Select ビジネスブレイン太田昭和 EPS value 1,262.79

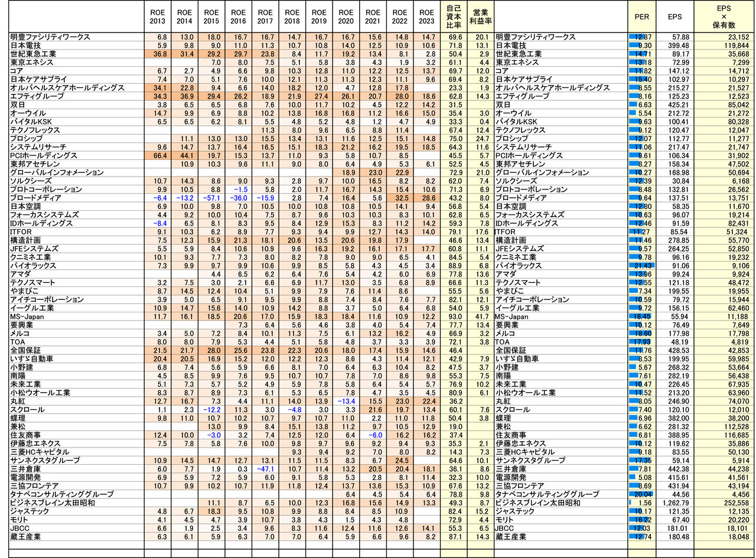tap(675, 502)
